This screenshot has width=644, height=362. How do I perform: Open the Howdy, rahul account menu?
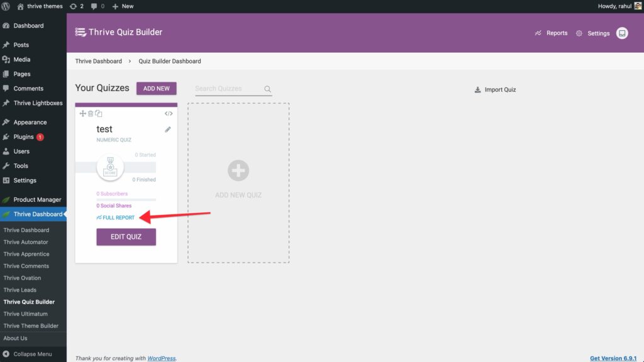(x=619, y=6)
